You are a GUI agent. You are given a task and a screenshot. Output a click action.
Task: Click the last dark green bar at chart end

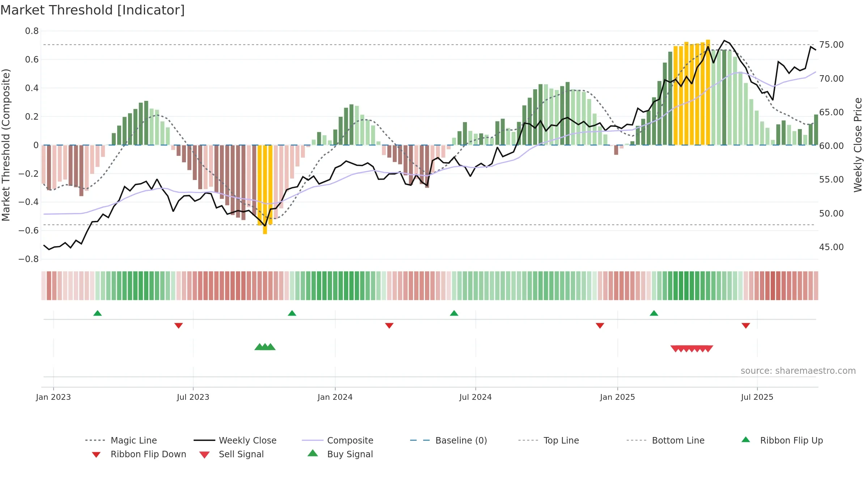point(816,130)
